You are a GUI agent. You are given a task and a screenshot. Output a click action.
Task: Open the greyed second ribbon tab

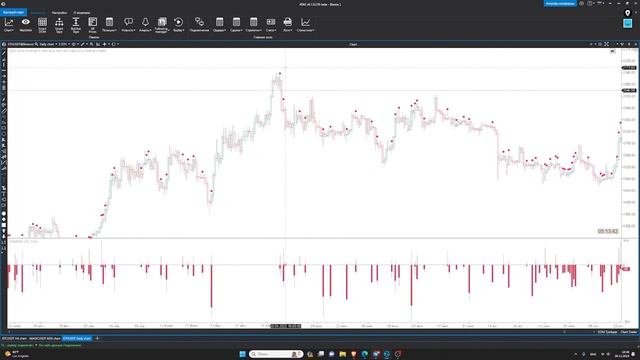point(38,13)
